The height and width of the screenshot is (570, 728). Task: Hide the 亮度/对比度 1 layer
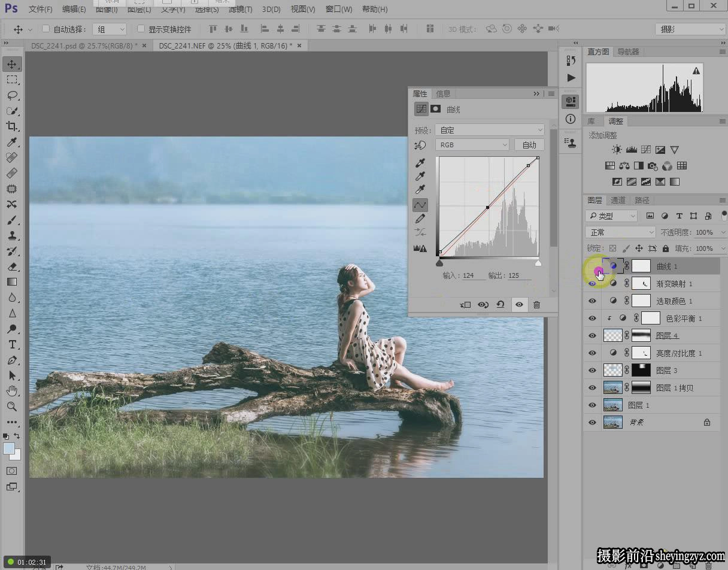coord(593,353)
